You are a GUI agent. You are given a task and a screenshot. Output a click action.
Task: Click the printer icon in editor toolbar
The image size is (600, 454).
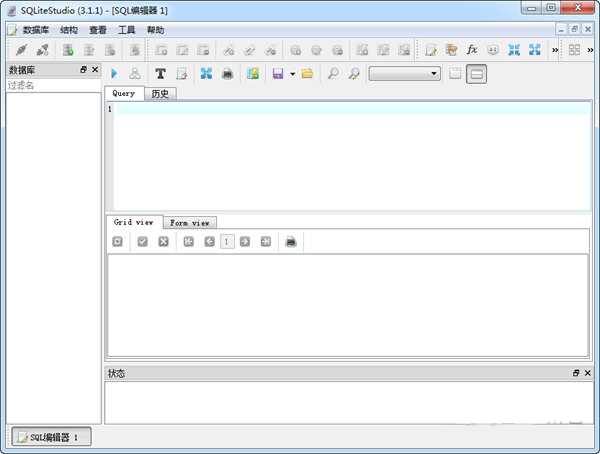pyautogui.click(x=228, y=73)
